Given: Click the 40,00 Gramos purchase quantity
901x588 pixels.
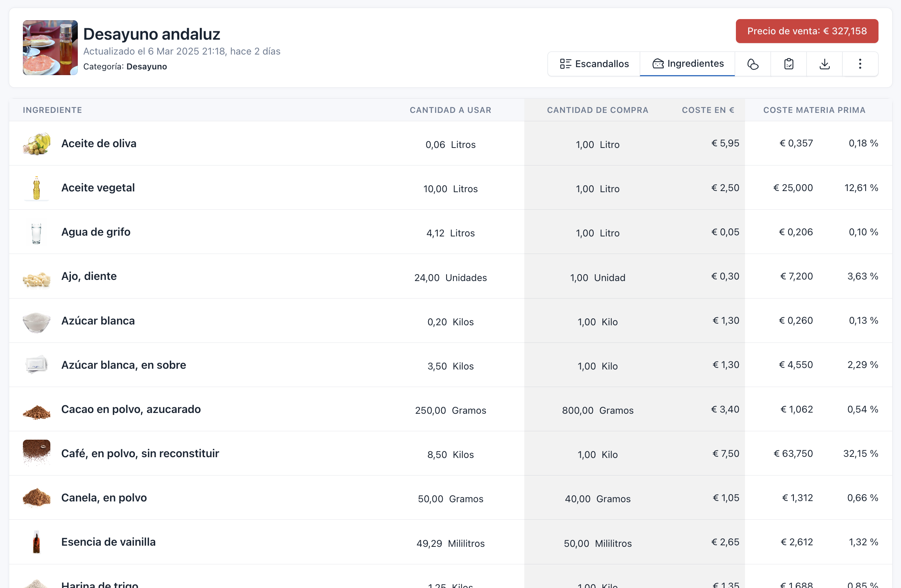Looking at the screenshot, I should click(x=597, y=499).
